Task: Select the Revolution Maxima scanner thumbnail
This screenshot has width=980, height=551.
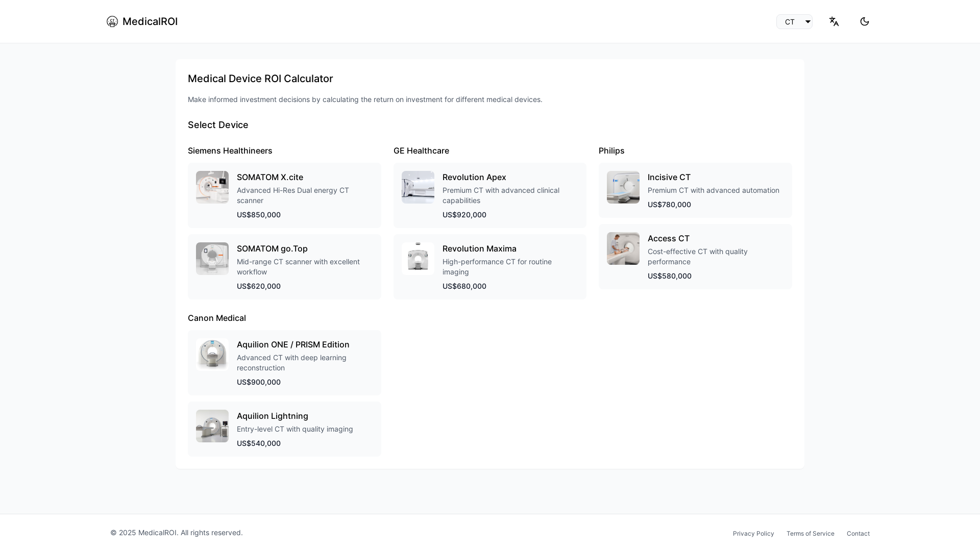Action: pyautogui.click(x=418, y=259)
